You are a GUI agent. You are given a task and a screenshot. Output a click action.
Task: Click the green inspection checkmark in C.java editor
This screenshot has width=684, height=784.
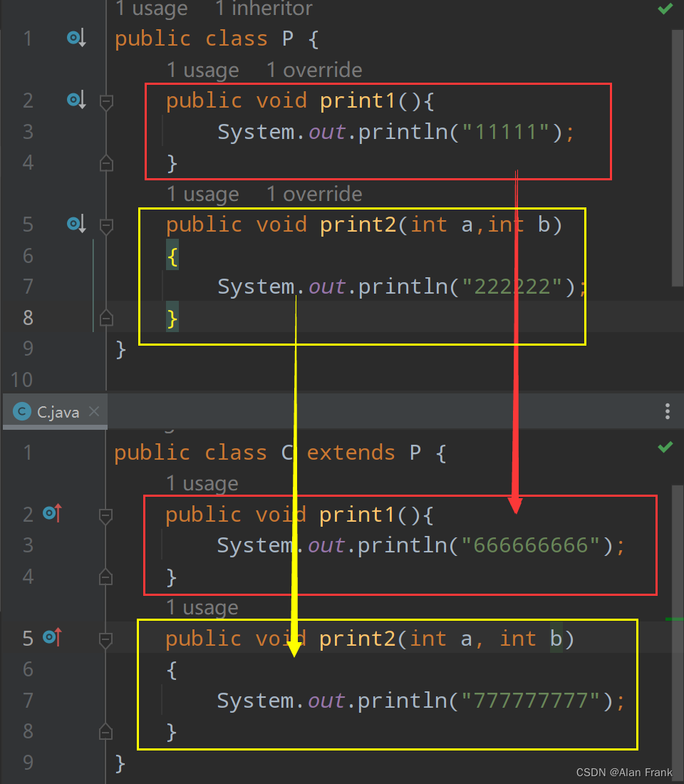665,447
